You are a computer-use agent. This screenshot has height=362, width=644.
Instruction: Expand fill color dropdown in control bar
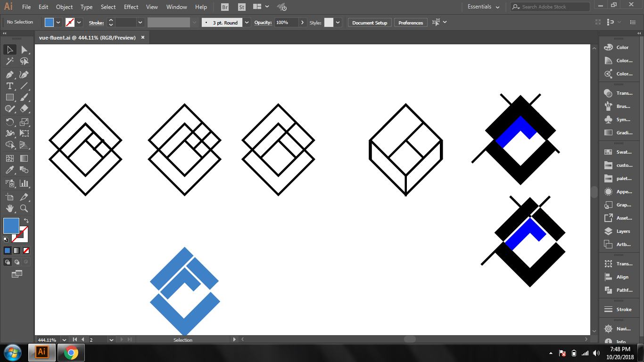coord(58,22)
